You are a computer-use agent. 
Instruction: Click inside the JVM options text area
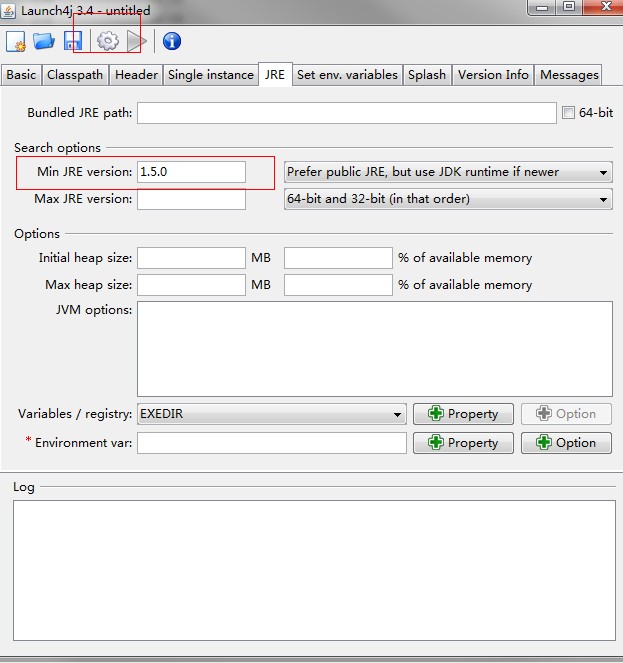click(x=375, y=349)
